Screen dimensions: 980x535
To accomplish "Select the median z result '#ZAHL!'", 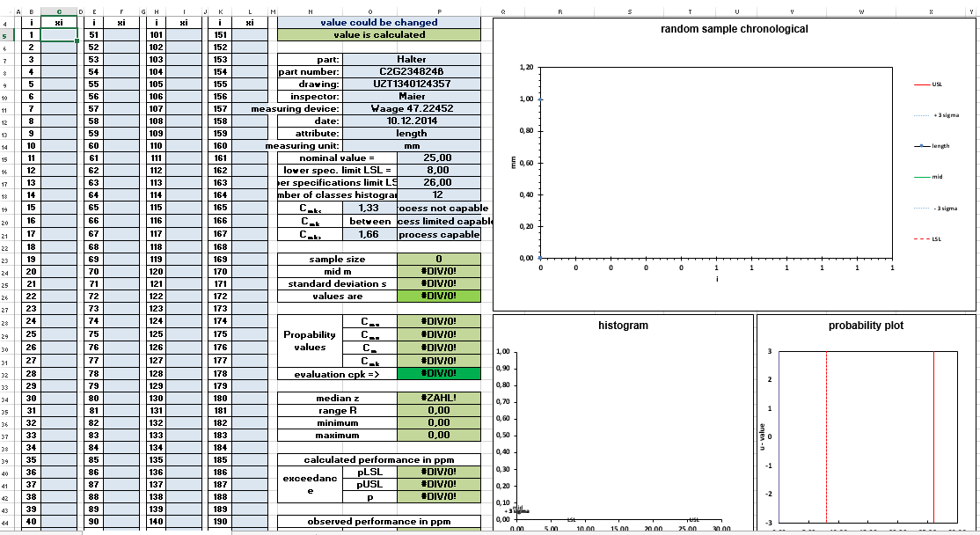I will [439, 398].
